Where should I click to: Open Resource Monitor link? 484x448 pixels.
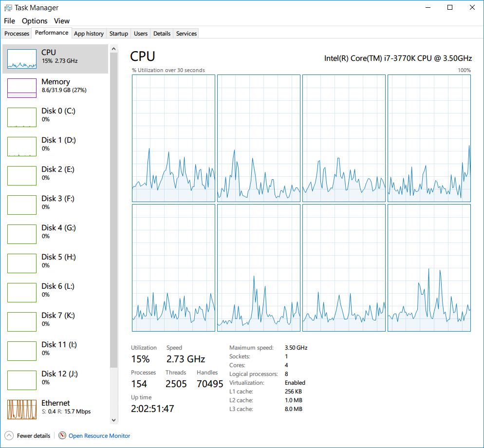pyautogui.click(x=99, y=436)
